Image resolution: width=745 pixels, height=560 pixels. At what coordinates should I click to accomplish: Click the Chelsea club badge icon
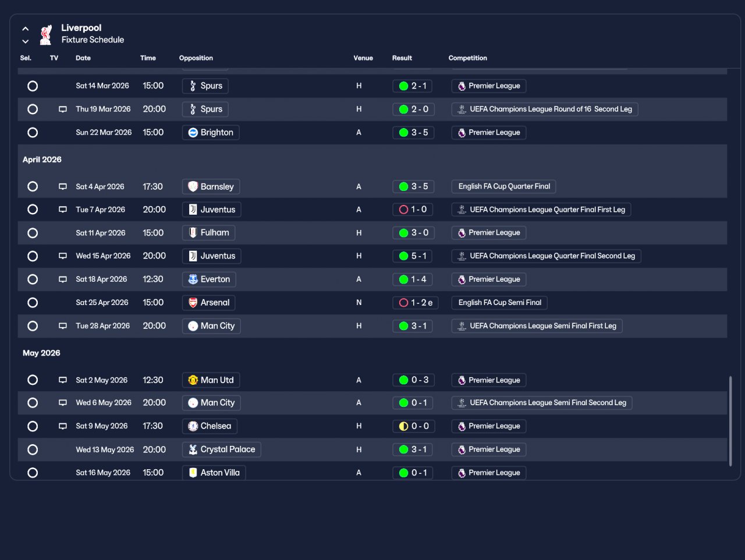(x=193, y=426)
